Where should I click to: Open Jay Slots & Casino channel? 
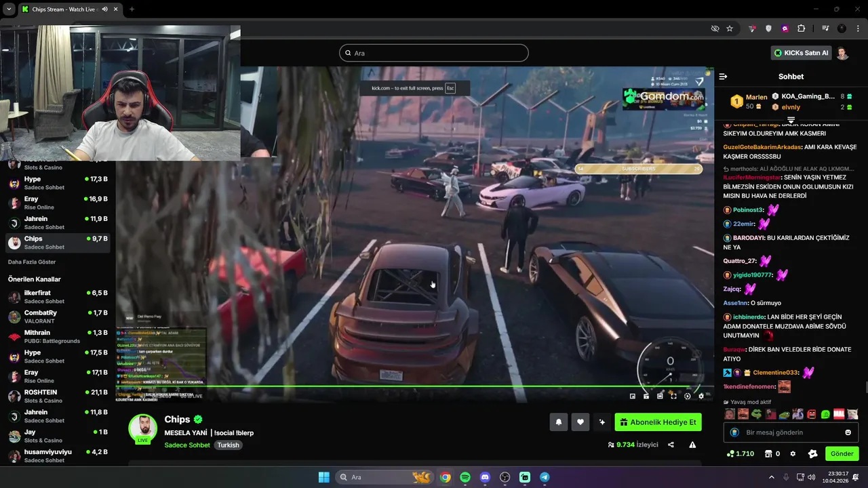[58, 436]
